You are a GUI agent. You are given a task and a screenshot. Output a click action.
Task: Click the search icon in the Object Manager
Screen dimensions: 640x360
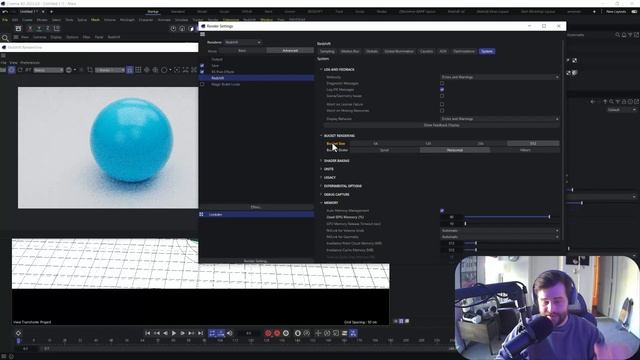coord(617,35)
